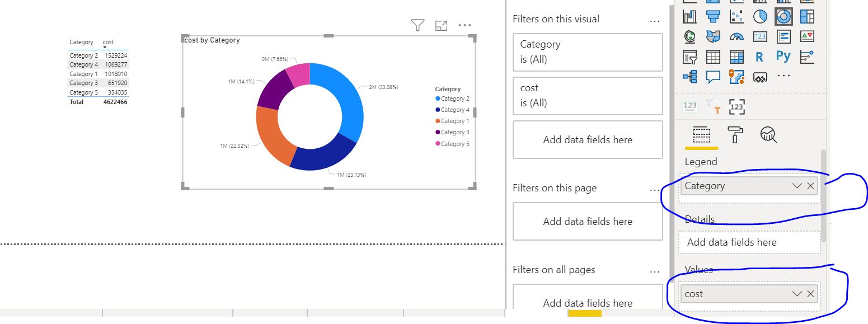Screen dimensions: 868x324
Task: Click 'Add data fields here' under visual filters
Action: pos(588,140)
